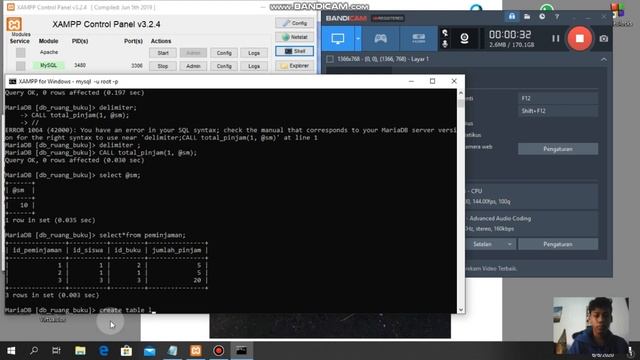Open the Setelan dropdown in Bandicam
The image size is (640, 360).
[x=491, y=244]
